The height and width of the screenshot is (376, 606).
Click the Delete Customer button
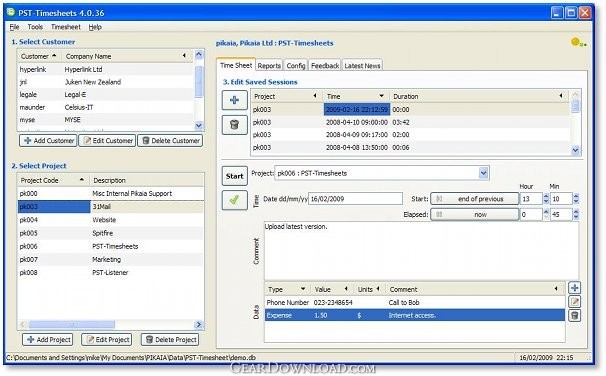coord(170,141)
